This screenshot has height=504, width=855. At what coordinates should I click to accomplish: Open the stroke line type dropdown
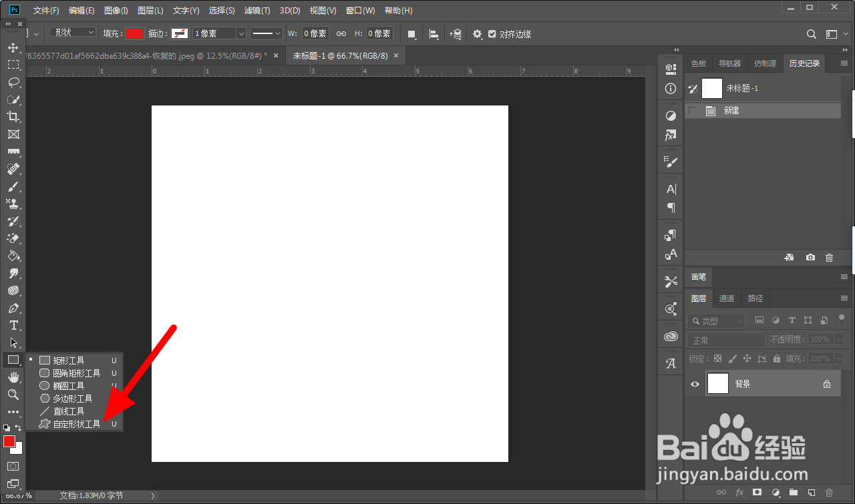click(x=267, y=33)
